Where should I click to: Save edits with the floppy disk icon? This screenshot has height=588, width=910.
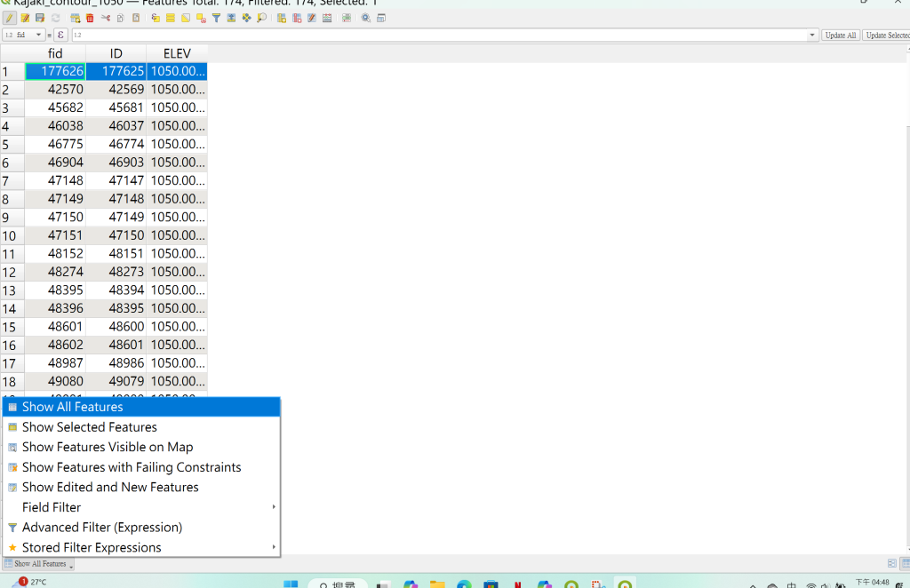tap(40, 18)
